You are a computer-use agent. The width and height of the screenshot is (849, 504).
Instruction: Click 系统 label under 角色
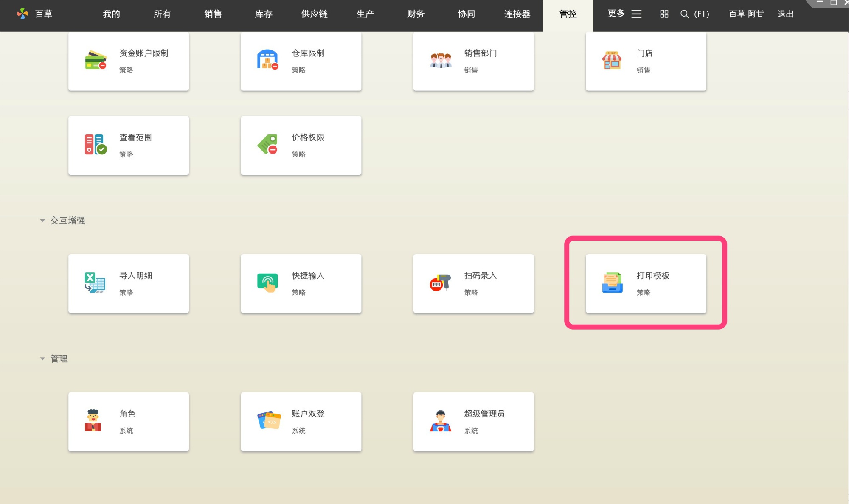tap(126, 431)
